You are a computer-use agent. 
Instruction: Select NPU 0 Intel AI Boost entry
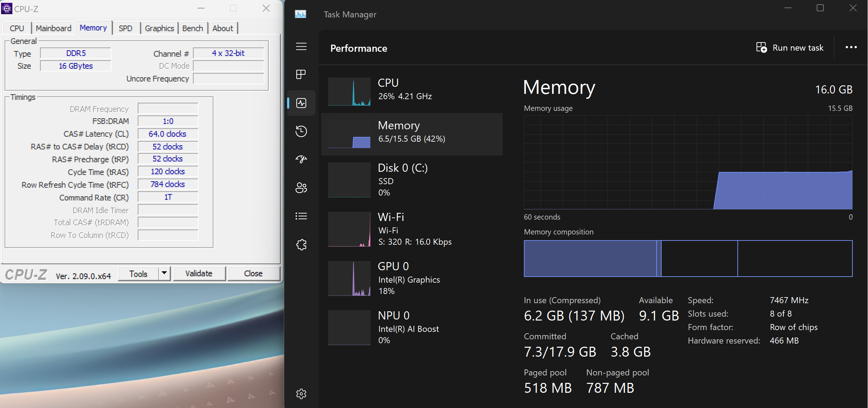(411, 328)
